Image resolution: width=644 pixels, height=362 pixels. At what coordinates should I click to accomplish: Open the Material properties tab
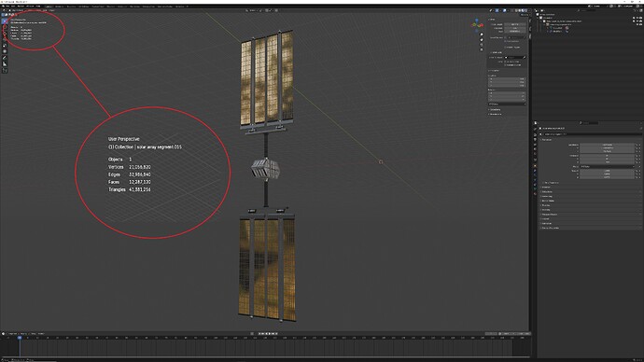(535, 193)
